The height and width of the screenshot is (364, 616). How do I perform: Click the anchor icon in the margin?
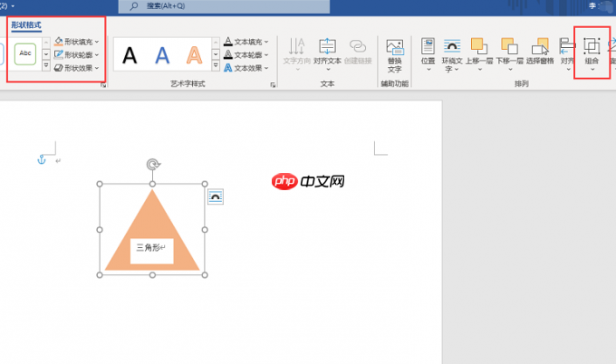42,159
